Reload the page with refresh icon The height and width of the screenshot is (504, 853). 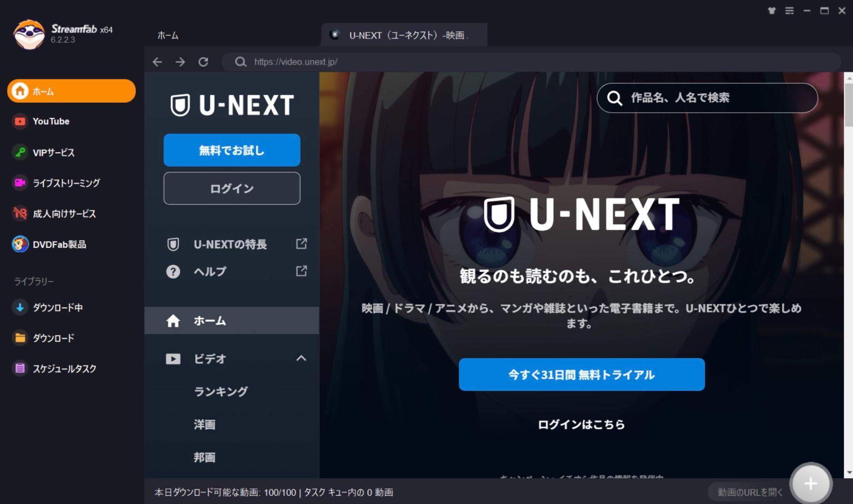coord(203,62)
